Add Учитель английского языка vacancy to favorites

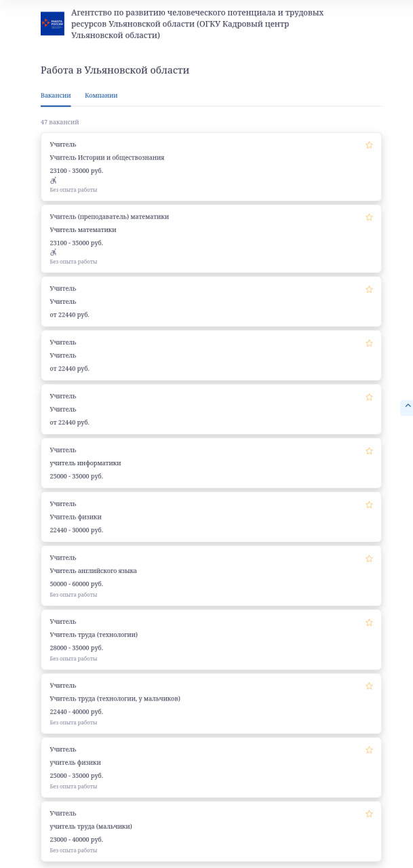(369, 559)
